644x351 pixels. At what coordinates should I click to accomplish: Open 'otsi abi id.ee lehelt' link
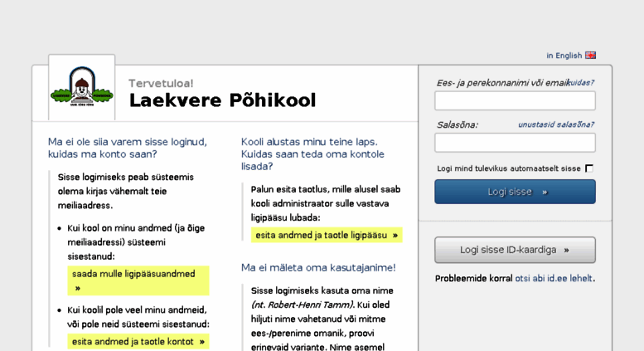tap(554, 278)
